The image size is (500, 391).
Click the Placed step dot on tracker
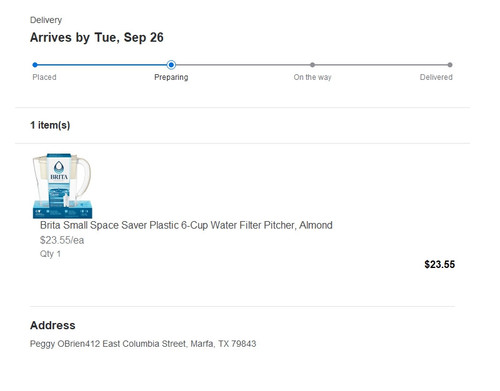pos(35,65)
